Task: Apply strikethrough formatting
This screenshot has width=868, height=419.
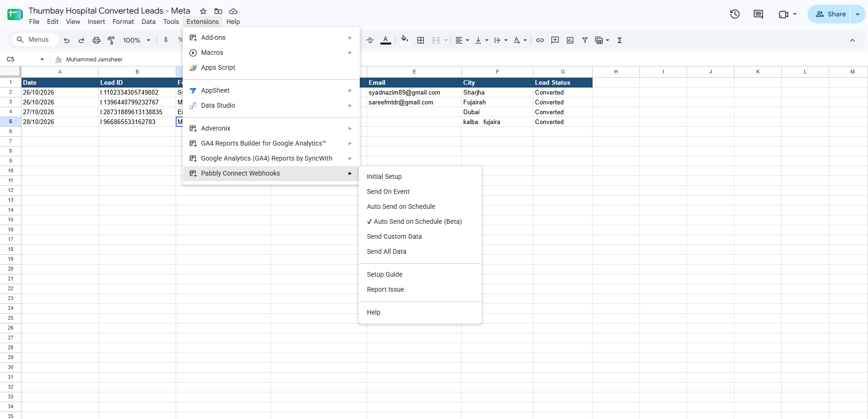Action: [370, 40]
